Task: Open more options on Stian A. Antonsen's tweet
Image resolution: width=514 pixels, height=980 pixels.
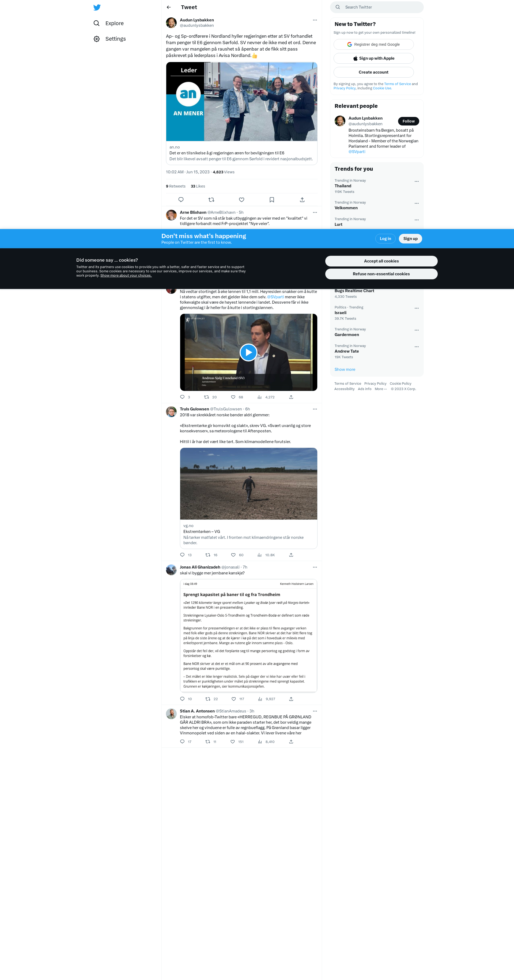Action: (x=315, y=711)
